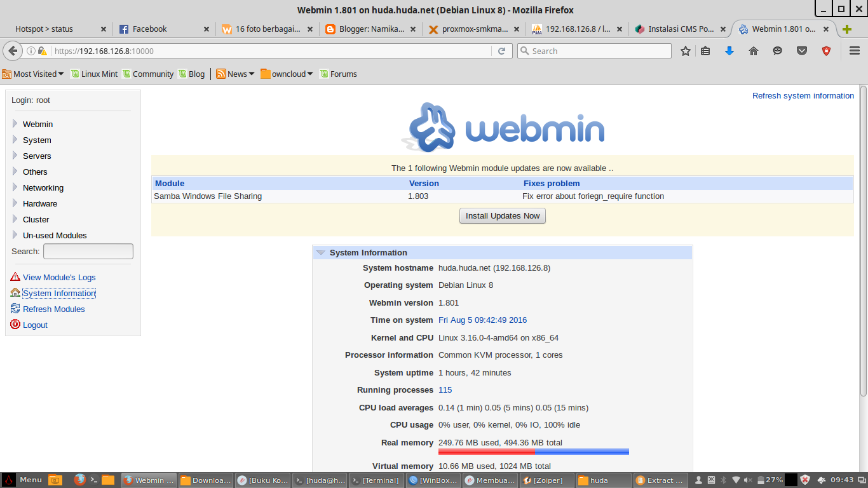Click the battery 27% indicator in tray

[x=768, y=480]
